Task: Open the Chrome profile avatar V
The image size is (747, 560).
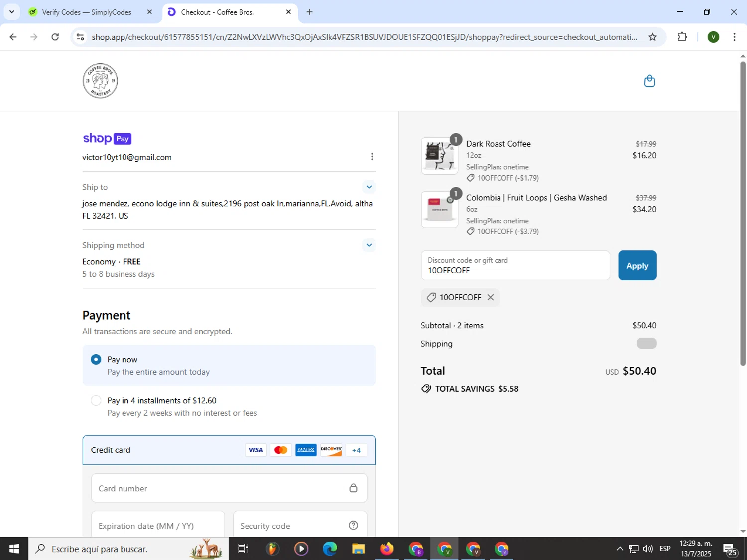Action: click(713, 37)
